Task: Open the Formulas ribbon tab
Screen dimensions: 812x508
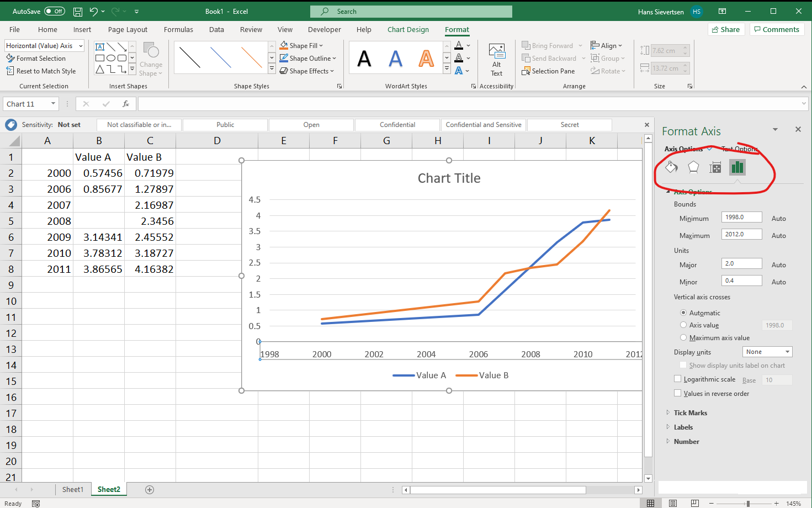Action: coord(178,30)
